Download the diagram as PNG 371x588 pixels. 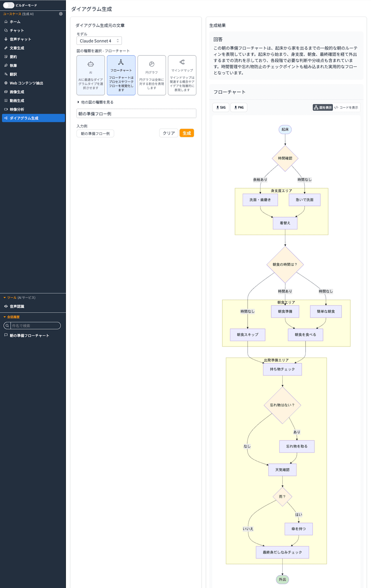[x=239, y=107]
